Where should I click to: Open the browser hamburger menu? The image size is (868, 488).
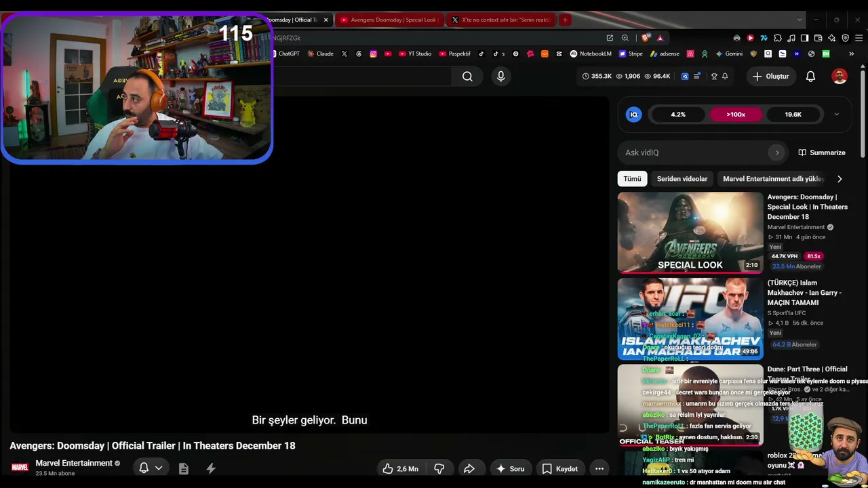tap(858, 38)
